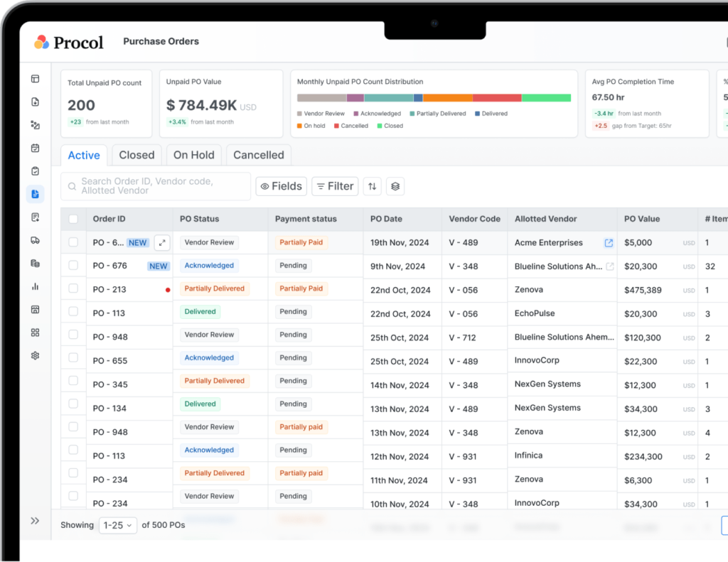Click the sort arrows icon beside Filter

[372, 186]
